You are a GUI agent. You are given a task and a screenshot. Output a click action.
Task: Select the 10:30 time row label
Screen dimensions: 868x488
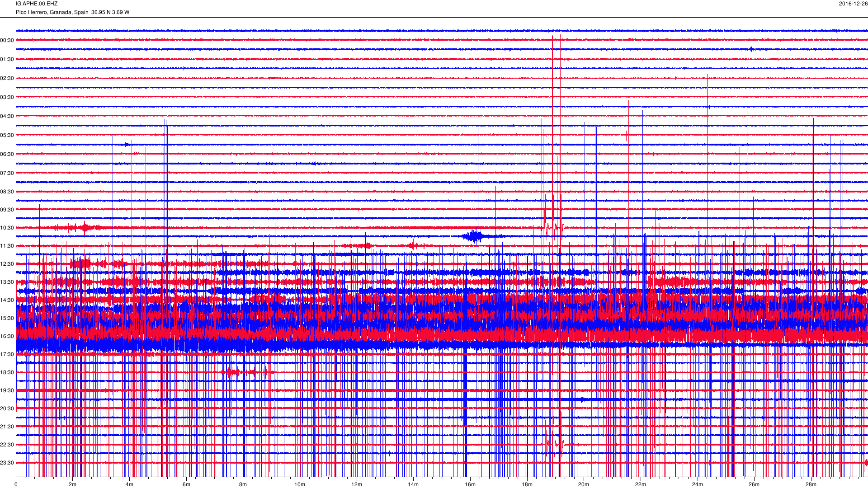7,228
